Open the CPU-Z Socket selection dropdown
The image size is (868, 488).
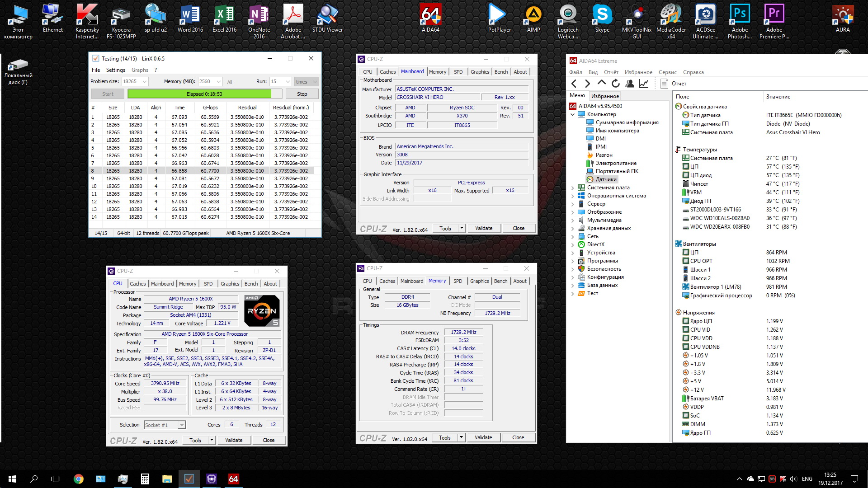[x=181, y=425]
